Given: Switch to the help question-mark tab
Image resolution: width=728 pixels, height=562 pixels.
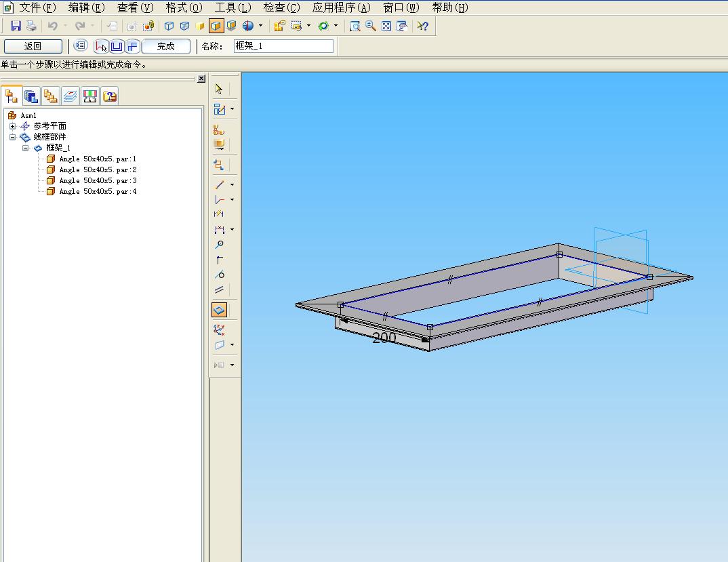Looking at the screenshot, I should pyautogui.click(x=110, y=96).
